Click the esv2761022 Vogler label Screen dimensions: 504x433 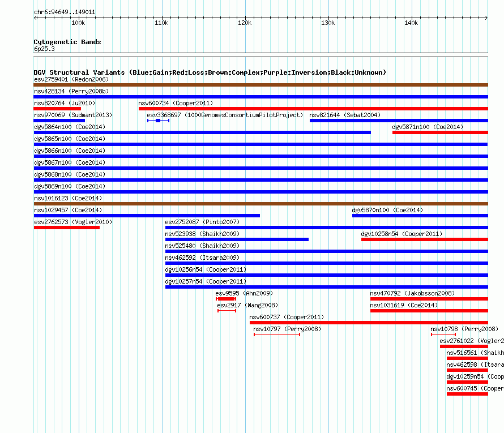[x=472, y=341]
